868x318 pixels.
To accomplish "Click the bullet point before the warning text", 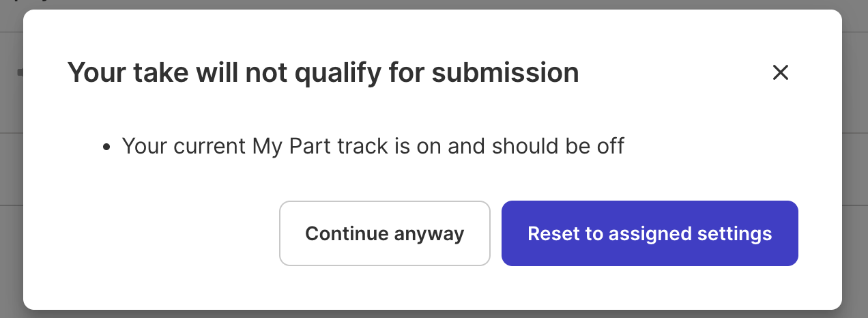I will click(106, 147).
